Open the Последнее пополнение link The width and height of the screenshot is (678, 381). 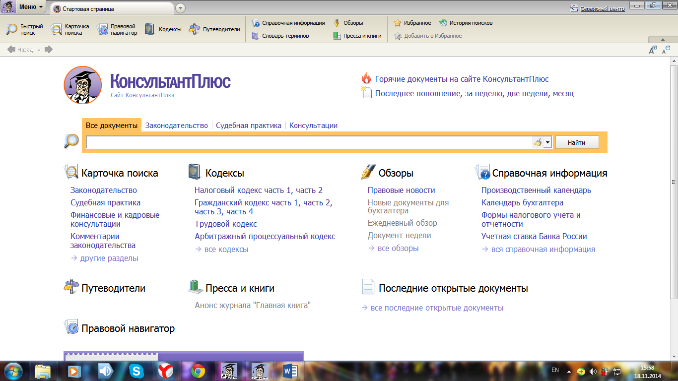[x=418, y=93]
